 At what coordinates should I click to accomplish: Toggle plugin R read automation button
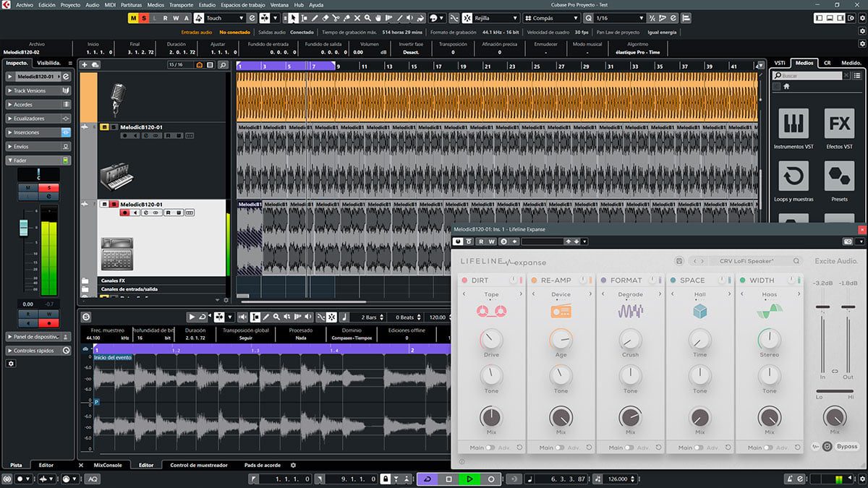pyautogui.click(x=481, y=241)
